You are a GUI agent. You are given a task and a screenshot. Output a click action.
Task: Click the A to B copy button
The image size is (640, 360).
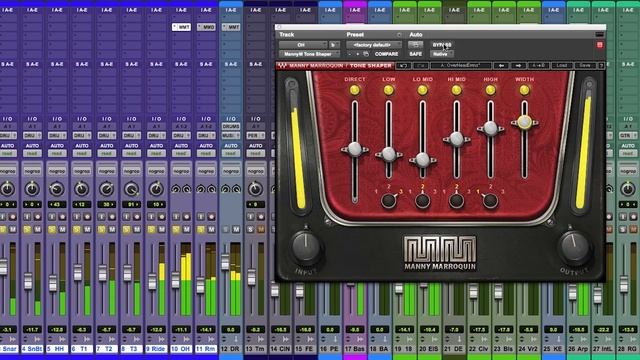pyautogui.click(x=538, y=66)
